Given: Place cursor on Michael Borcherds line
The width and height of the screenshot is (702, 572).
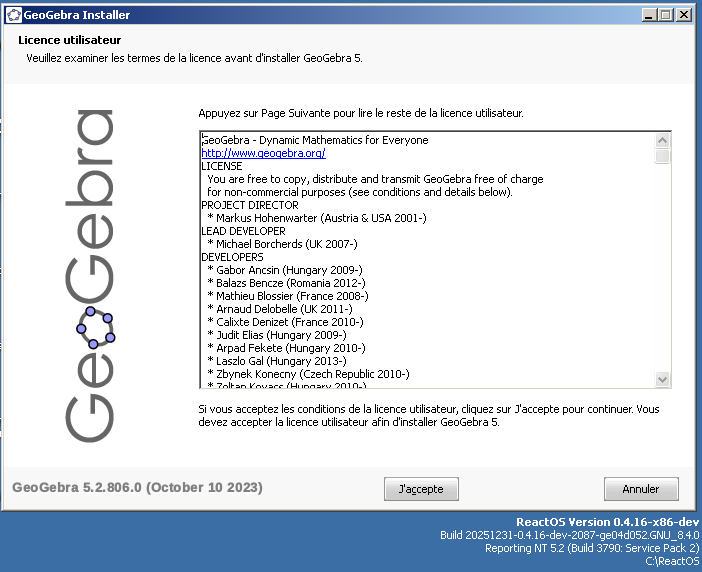Looking at the screenshot, I should (x=281, y=244).
